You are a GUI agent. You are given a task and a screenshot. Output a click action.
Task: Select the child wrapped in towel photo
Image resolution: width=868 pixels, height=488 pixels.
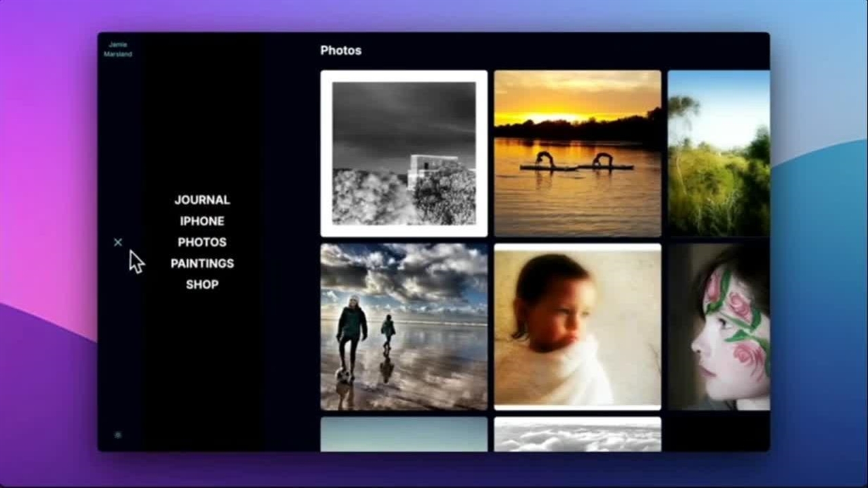pos(577,327)
